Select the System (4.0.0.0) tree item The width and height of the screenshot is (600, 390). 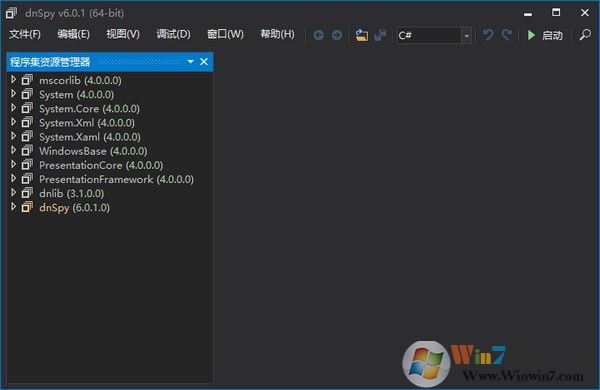[x=77, y=95]
